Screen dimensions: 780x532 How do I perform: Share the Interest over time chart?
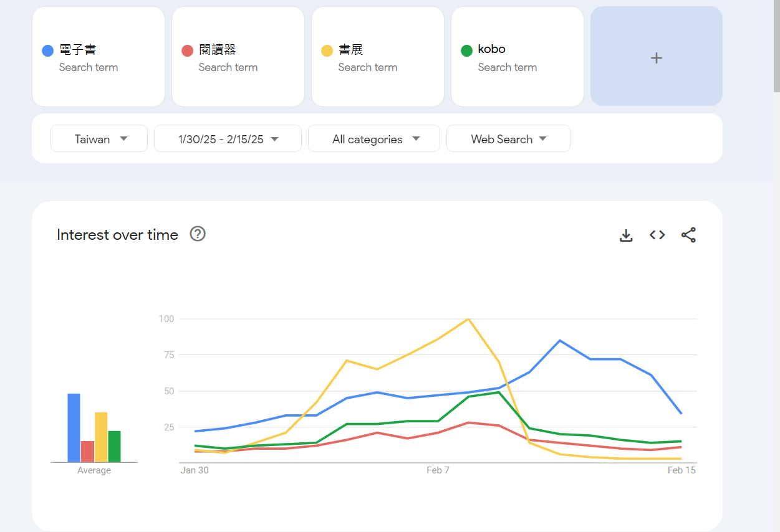[688, 235]
